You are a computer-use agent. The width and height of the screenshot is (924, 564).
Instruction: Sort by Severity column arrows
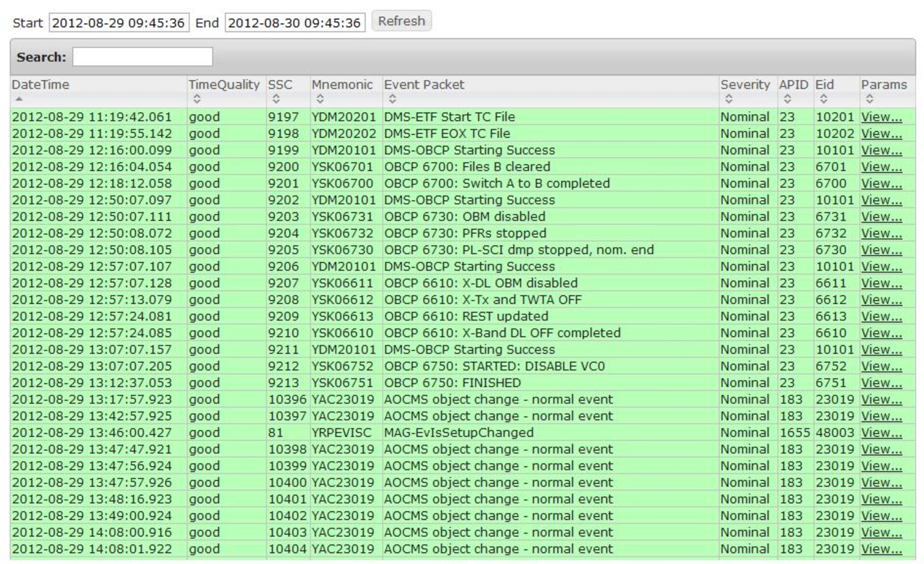pyautogui.click(x=729, y=99)
